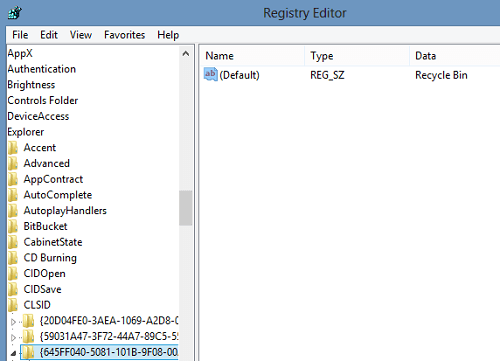The width and height of the screenshot is (500, 361).
Task: Click the CIDOpen folder icon
Action: point(13,273)
